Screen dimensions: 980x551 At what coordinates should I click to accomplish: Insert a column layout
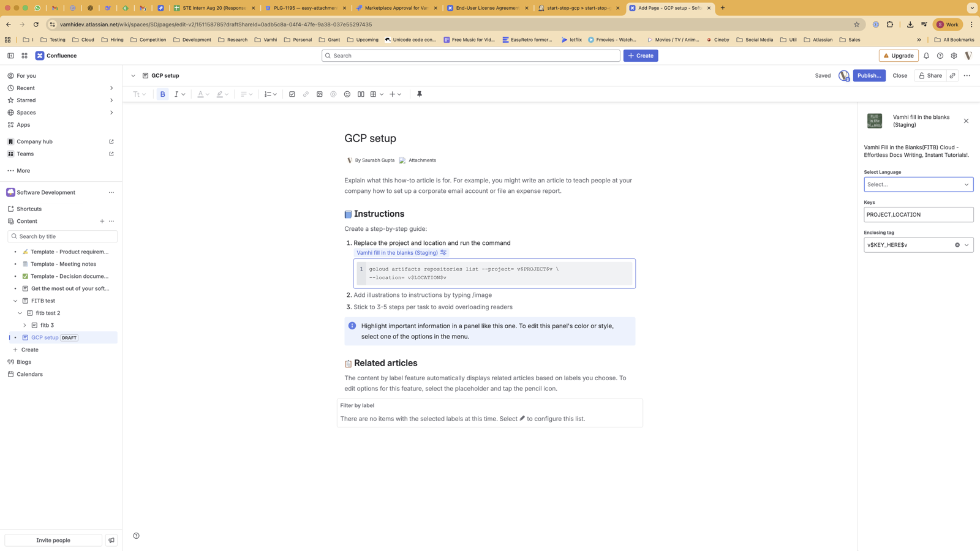click(361, 94)
